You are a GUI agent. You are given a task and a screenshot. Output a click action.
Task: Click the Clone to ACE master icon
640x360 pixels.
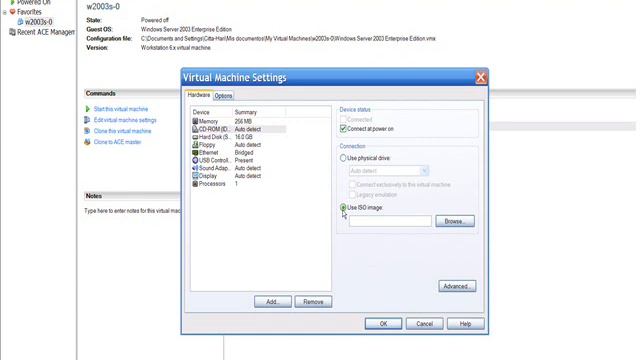click(87, 142)
